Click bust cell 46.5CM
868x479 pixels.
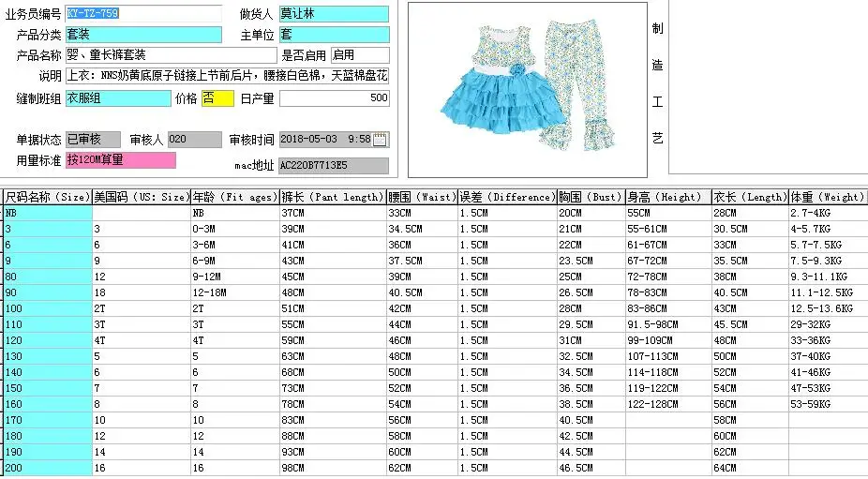[591, 469]
